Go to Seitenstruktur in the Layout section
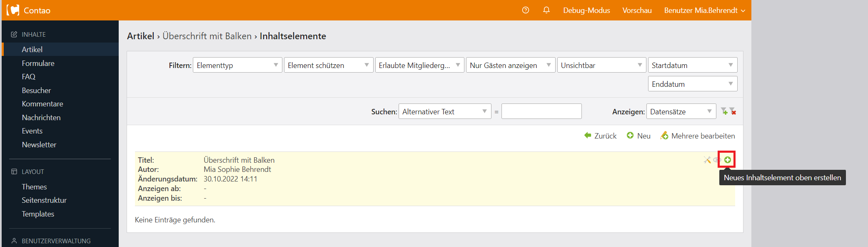 tap(44, 200)
